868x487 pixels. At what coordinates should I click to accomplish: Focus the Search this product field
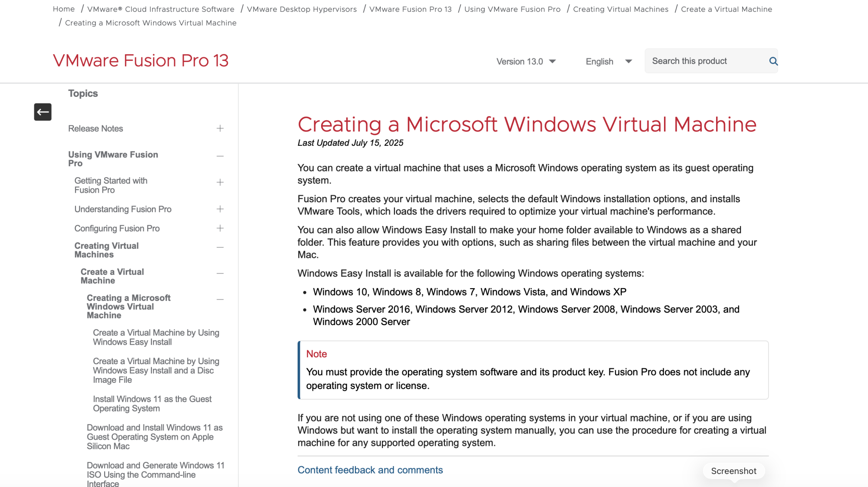click(705, 61)
